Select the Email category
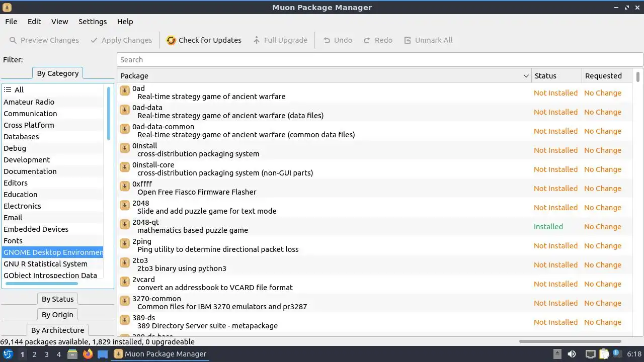This screenshot has width=644, height=362. coord(53,218)
